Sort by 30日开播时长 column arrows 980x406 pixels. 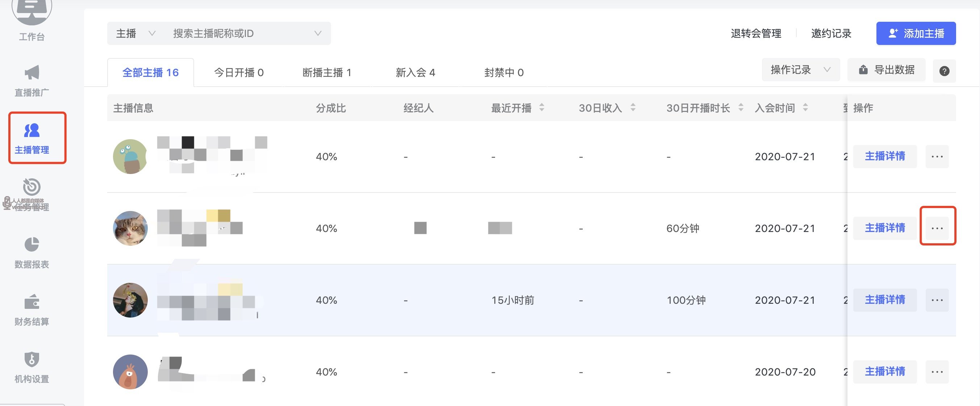(740, 108)
